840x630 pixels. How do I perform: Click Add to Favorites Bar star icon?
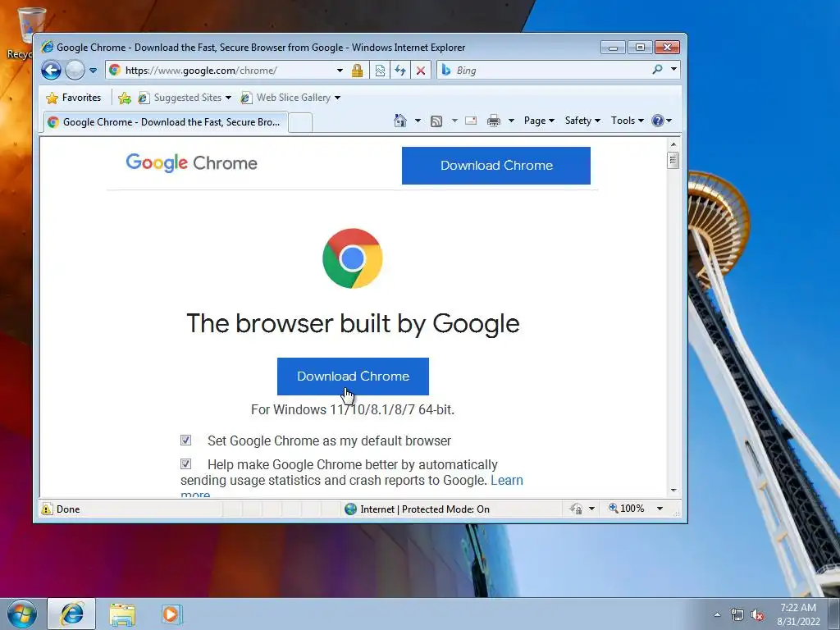125,98
